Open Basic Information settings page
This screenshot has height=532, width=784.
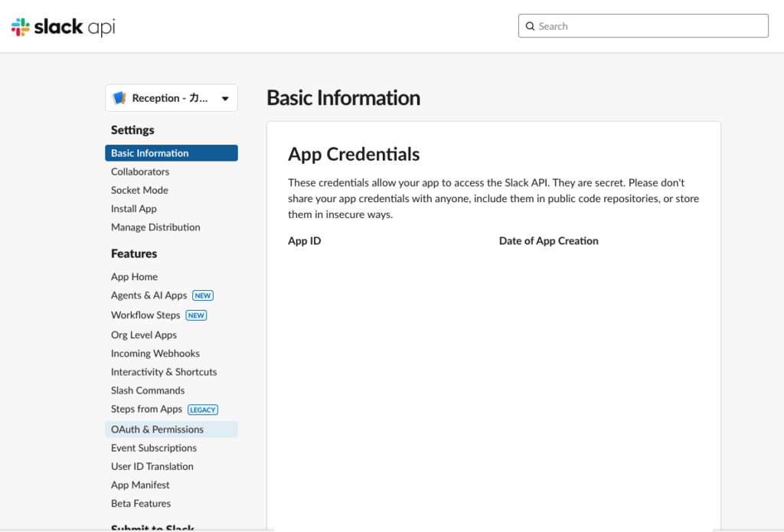[171, 153]
